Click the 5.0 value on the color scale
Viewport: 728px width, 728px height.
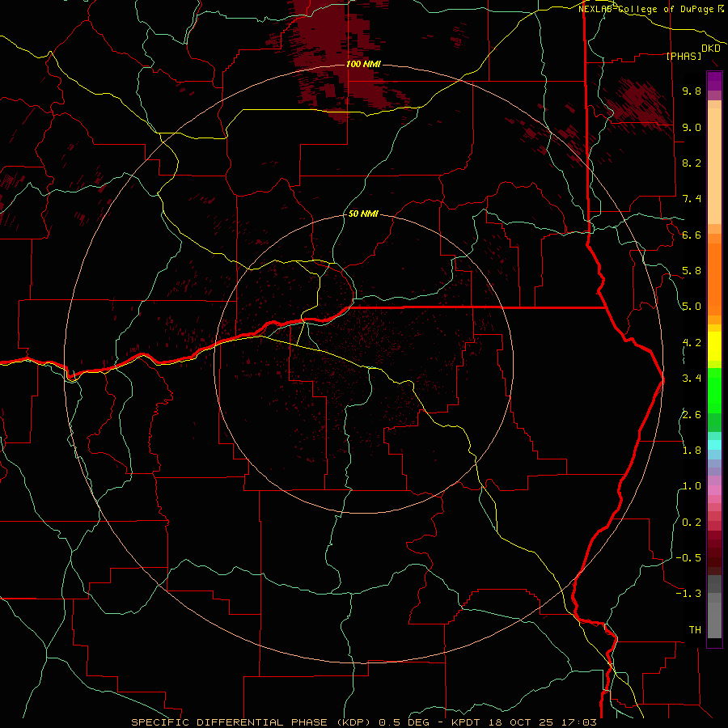click(x=692, y=307)
